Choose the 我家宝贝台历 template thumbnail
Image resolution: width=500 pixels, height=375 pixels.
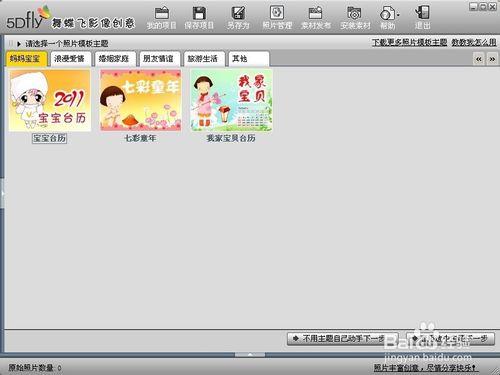pyautogui.click(x=231, y=100)
